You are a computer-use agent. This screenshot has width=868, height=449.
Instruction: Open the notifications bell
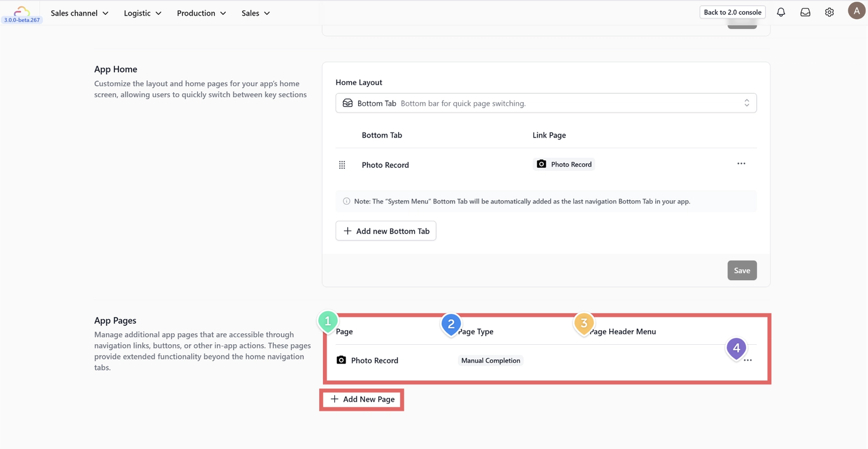pyautogui.click(x=781, y=12)
